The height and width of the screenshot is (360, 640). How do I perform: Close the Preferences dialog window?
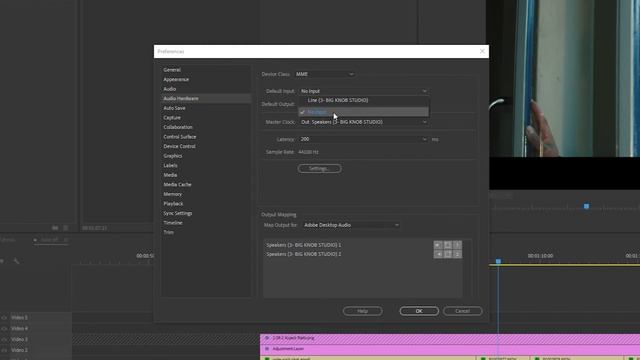482,51
